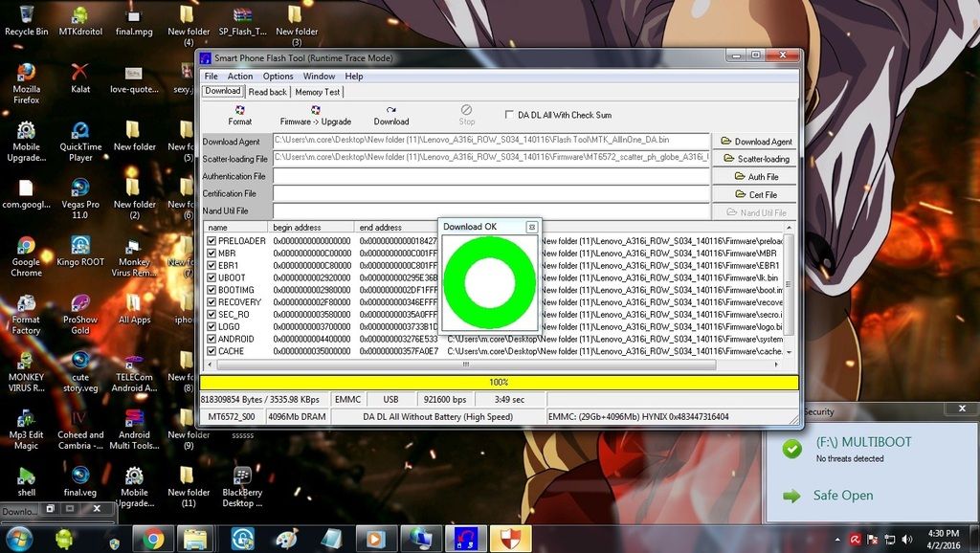Open the Options menu
980x553 pixels.
click(x=278, y=77)
